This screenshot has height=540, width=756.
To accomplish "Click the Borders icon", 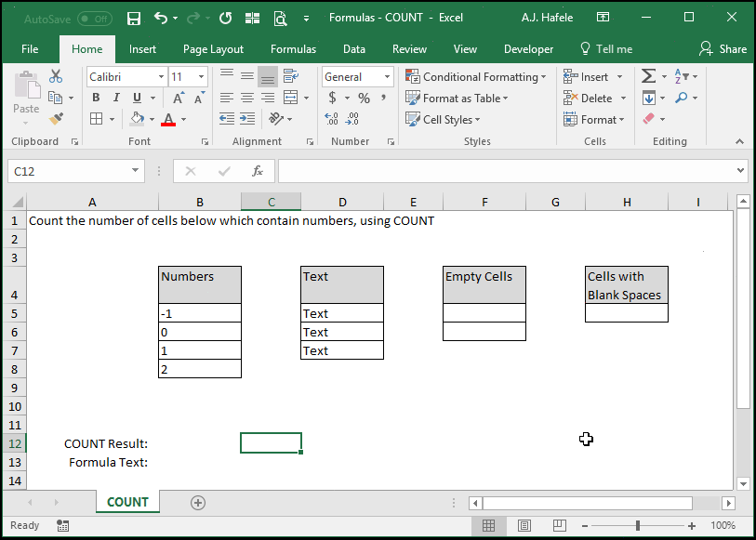I will tap(97, 118).
